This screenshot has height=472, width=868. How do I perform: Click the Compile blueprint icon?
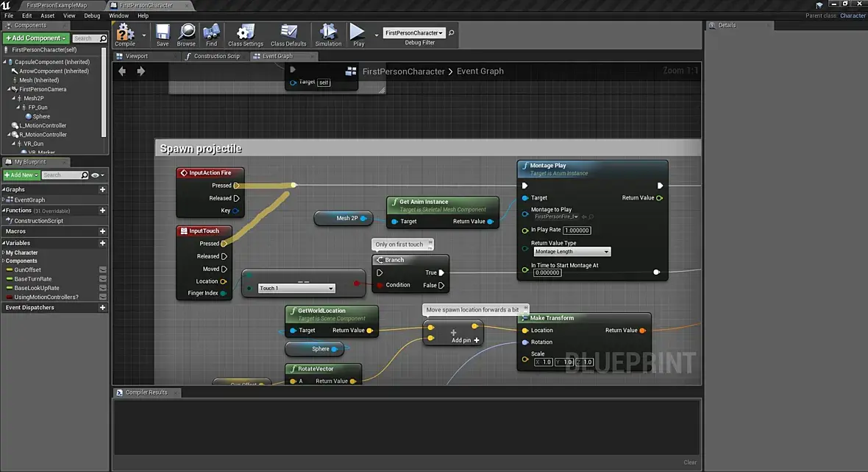tap(125, 32)
